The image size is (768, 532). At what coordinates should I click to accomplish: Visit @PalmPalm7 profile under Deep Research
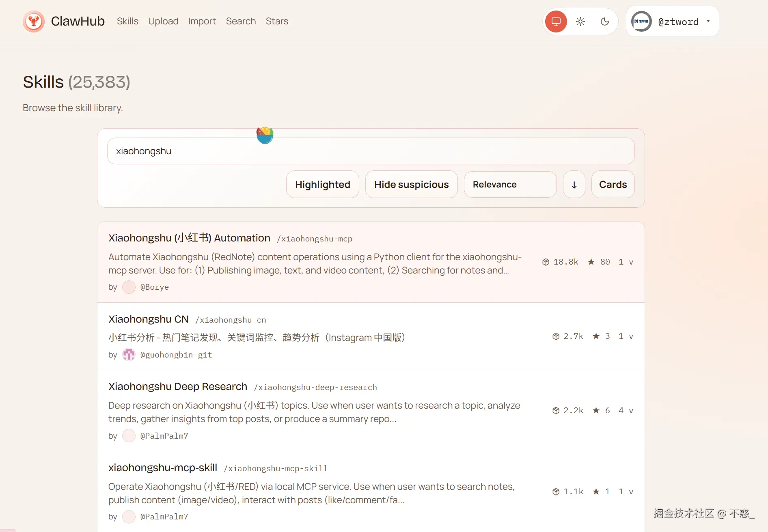pyautogui.click(x=164, y=436)
